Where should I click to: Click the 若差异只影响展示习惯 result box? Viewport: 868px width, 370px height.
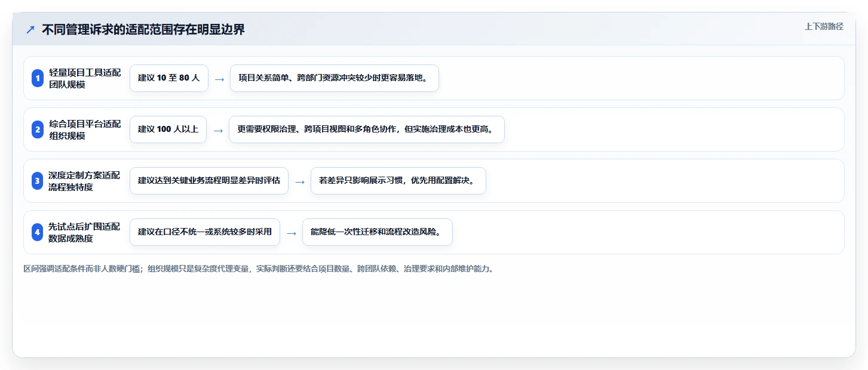(398, 181)
